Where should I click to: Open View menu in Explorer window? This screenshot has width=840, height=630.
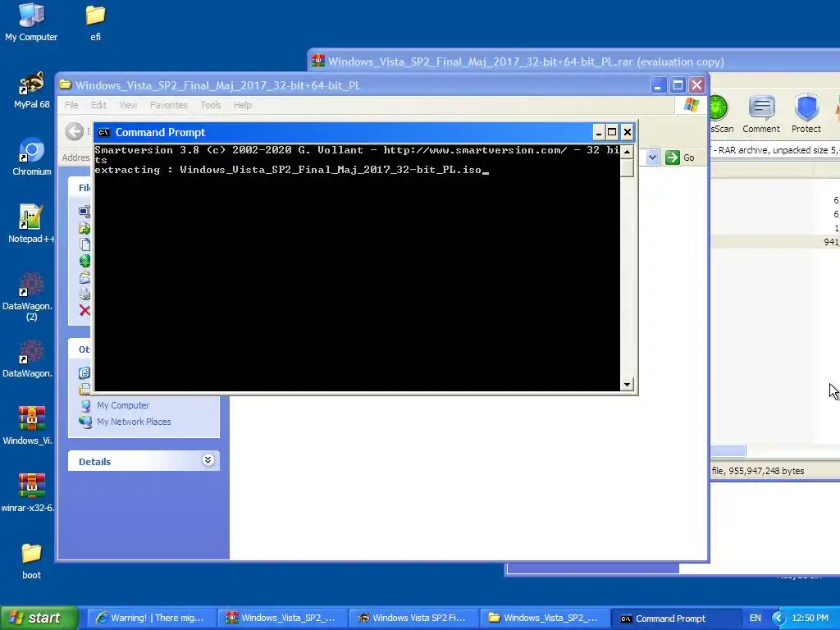point(128,105)
